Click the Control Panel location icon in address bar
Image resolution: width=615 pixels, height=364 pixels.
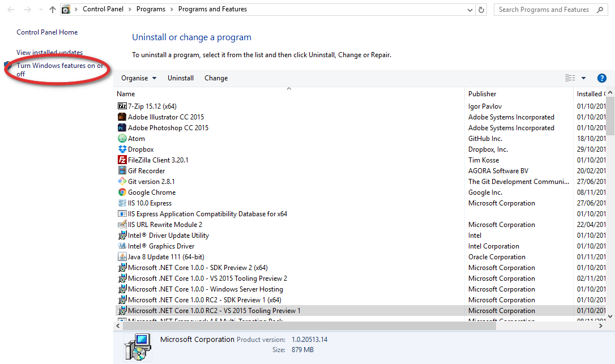pyautogui.click(x=66, y=10)
